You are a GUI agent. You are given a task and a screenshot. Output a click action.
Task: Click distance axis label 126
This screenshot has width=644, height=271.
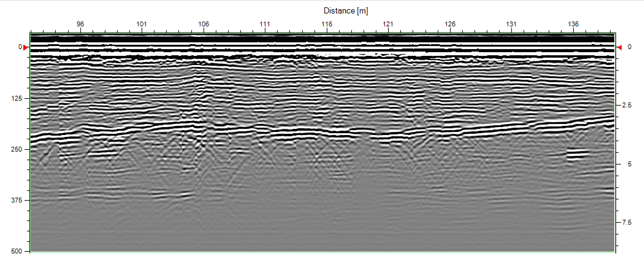[x=450, y=24]
